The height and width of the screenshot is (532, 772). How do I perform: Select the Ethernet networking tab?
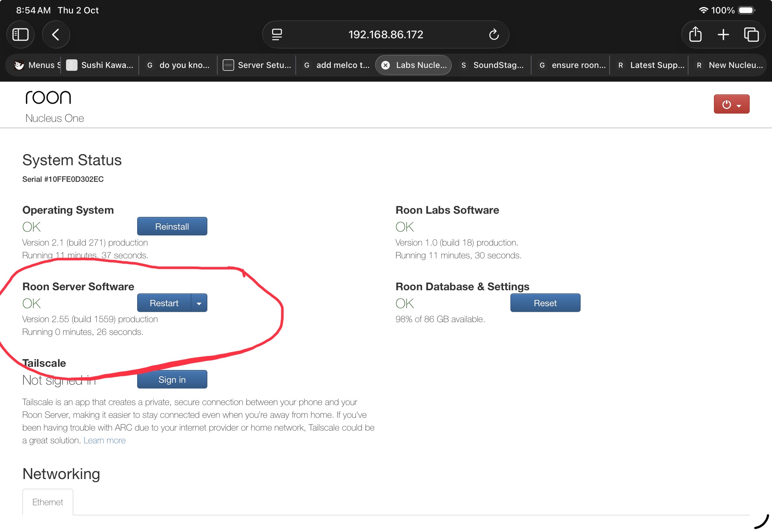coord(48,502)
